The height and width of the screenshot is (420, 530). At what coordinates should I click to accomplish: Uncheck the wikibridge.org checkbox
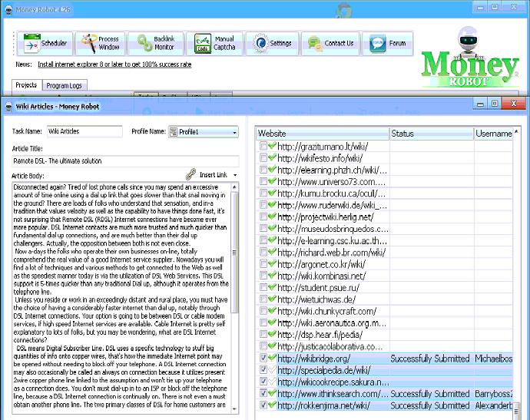[263, 358]
